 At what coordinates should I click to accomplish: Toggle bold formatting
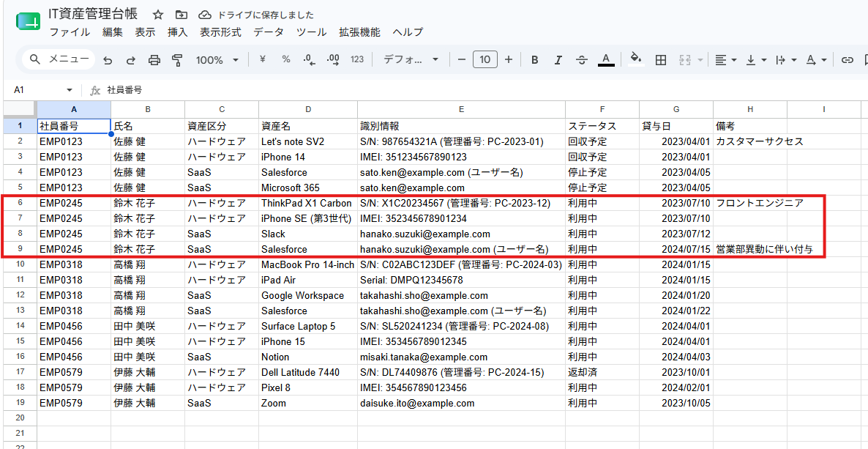535,60
